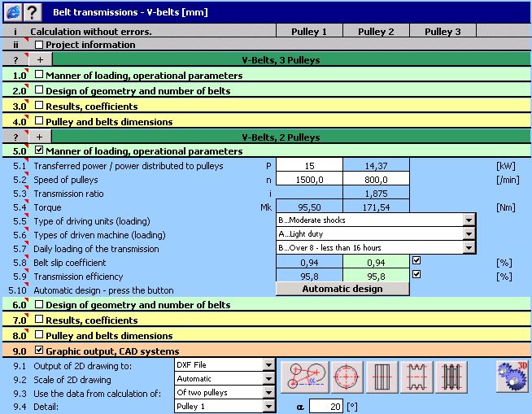Draw the pulley groove profile icon
This screenshot has height=414, width=532.
click(416, 377)
